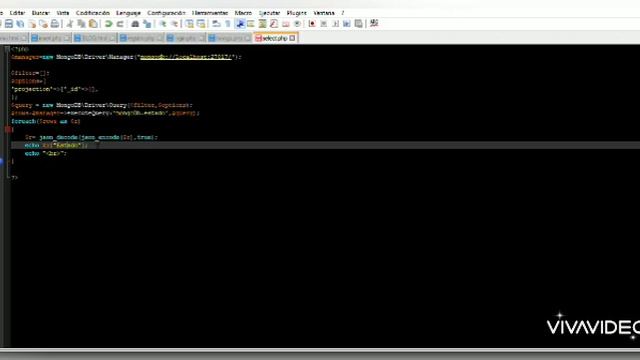Click the json_decode(json_encode($r),true) line
Viewport: 640px width, 360px height.
pyautogui.click(x=91, y=137)
